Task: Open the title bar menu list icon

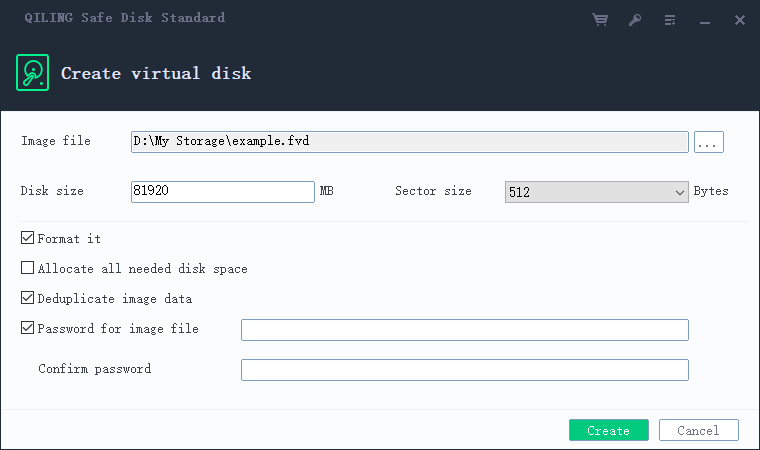Action: (670, 20)
